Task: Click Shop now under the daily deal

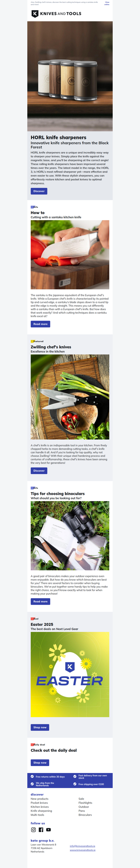Action: click(40, 763)
